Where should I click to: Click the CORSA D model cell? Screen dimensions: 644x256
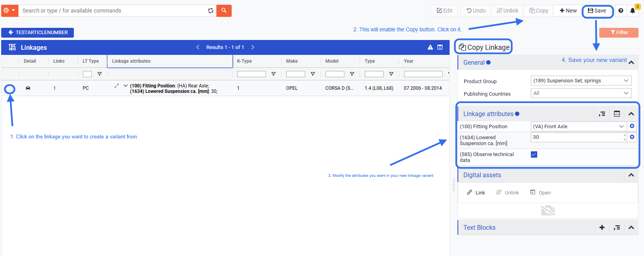(339, 88)
